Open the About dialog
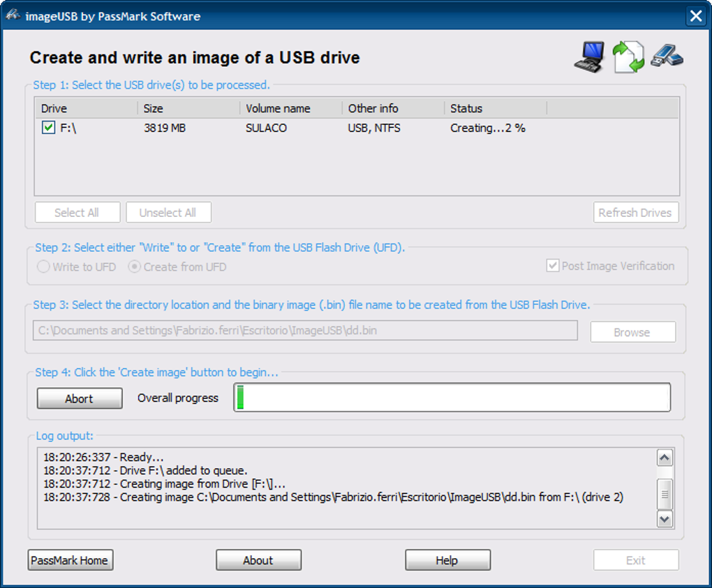The image size is (712, 588). 258,560
